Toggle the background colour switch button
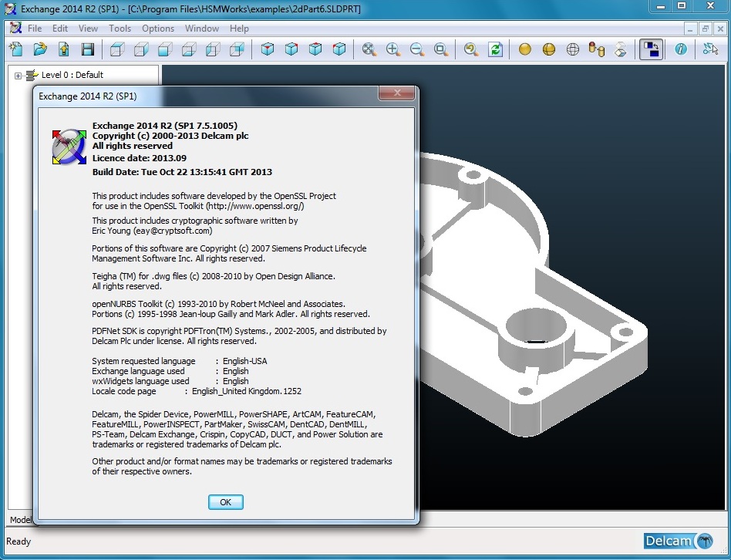This screenshot has height=560, width=731. 651,49
